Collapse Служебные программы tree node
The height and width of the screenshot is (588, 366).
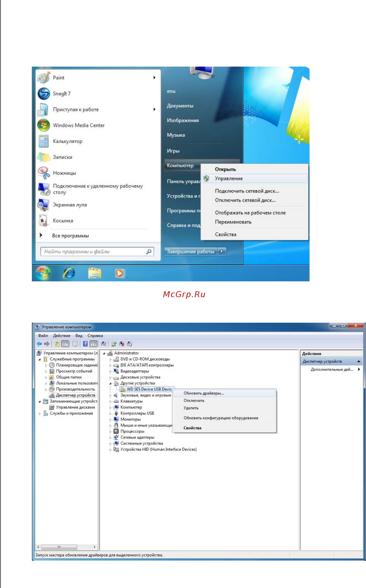(x=40, y=359)
